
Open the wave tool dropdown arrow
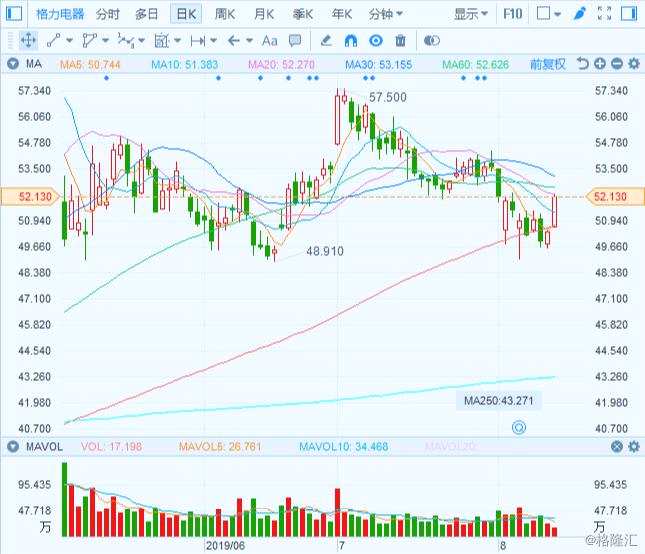pos(142,41)
